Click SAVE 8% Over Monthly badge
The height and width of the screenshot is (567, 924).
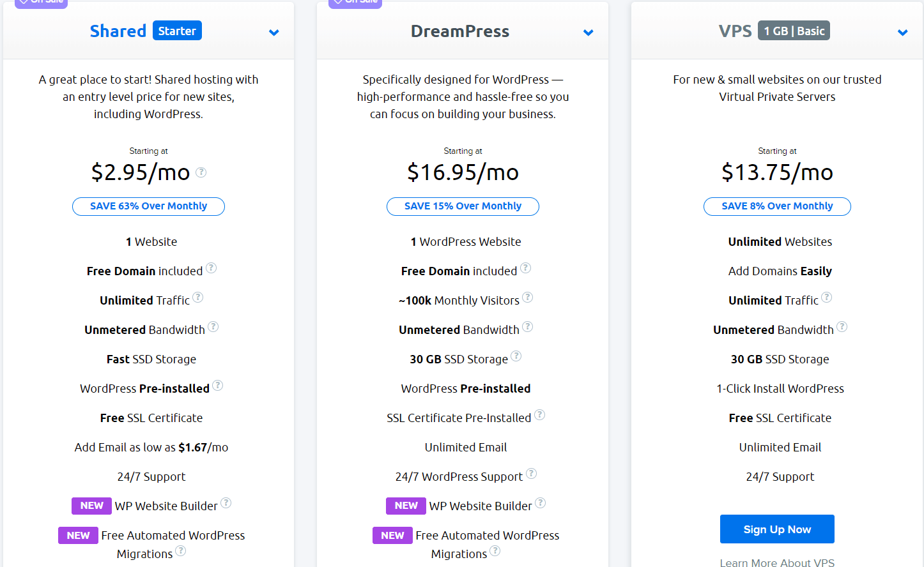pyautogui.click(x=777, y=206)
